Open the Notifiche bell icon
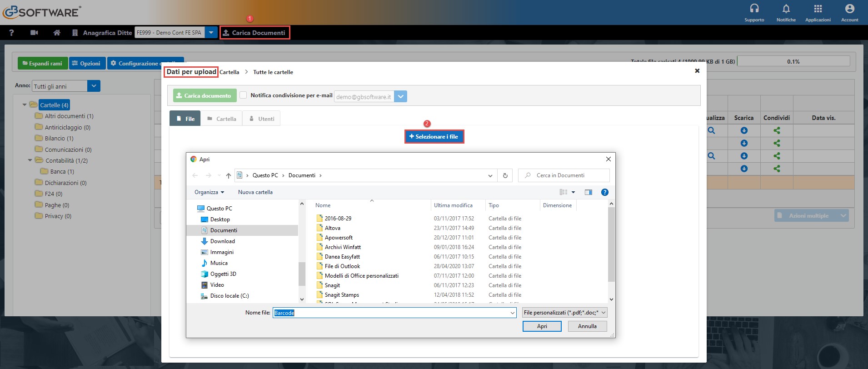Screen dimensions: 868x369 (786, 9)
